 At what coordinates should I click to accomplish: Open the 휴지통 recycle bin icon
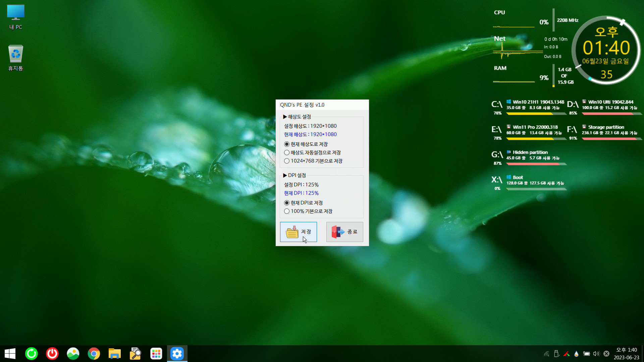point(16,58)
